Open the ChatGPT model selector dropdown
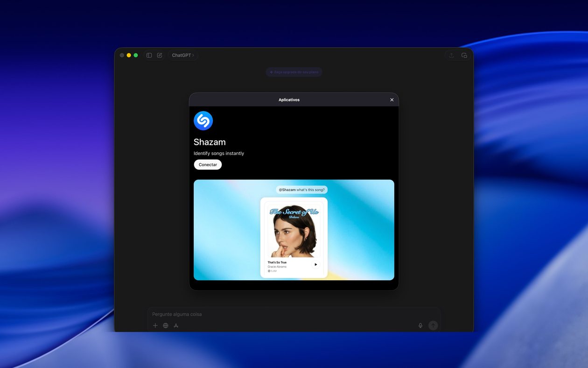 tap(182, 55)
